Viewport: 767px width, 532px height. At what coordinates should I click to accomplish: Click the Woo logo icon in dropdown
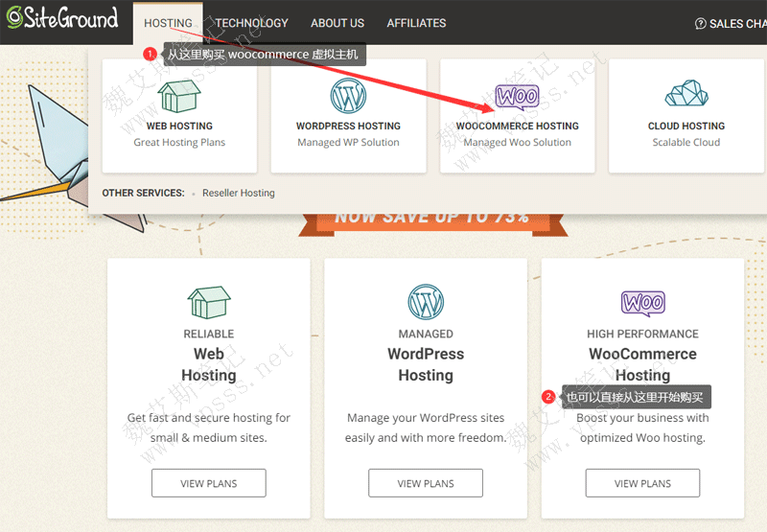coord(517,96)
